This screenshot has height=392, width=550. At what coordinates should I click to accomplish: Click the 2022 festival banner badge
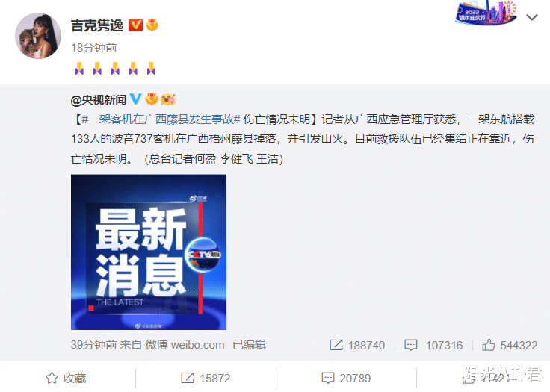486,13
